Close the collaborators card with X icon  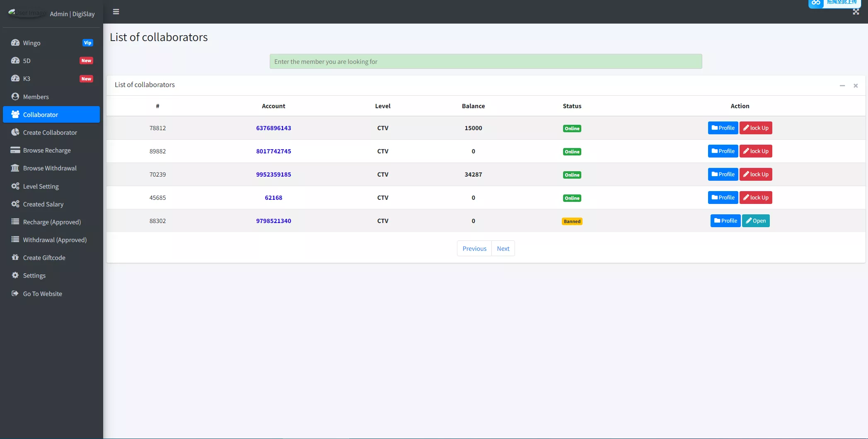[x=855, y=85]
